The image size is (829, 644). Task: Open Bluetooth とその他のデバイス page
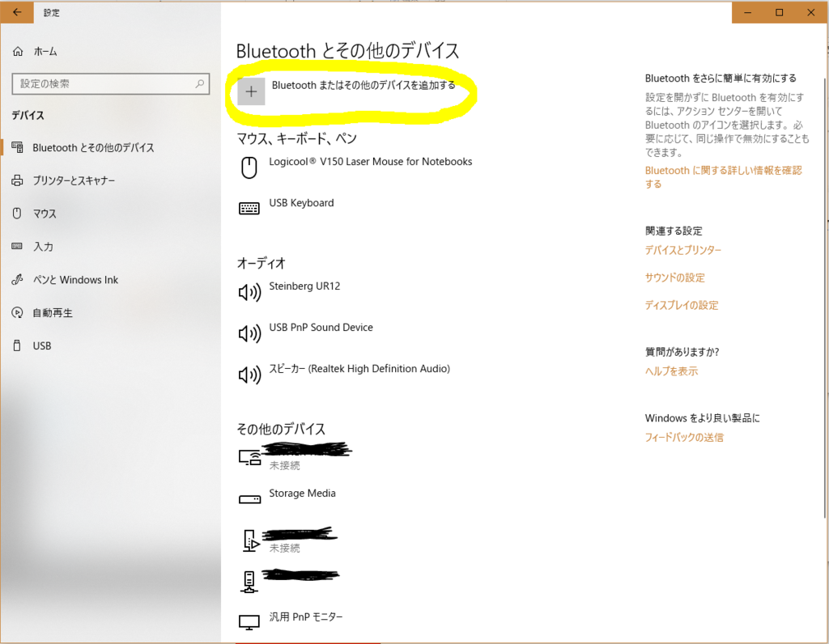click(x=93, y=147)
